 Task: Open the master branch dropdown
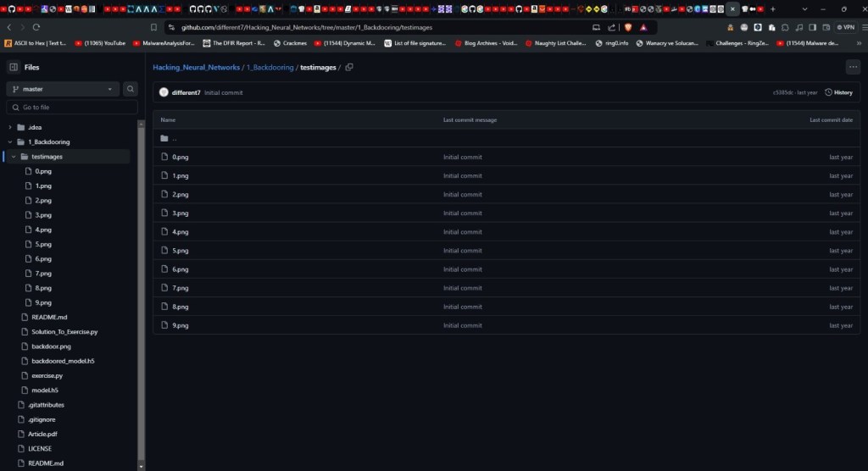(x=64, y=89)
